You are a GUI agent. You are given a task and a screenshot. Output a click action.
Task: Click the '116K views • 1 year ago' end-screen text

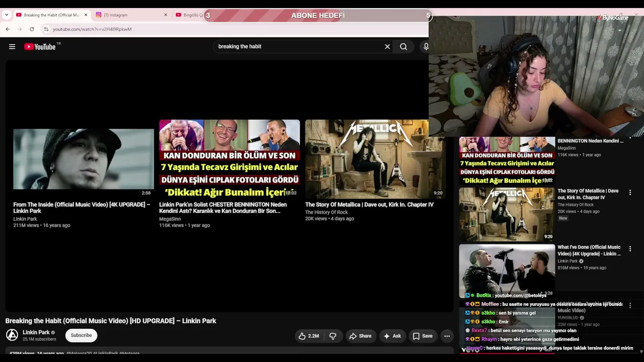(x=185, y=225)
